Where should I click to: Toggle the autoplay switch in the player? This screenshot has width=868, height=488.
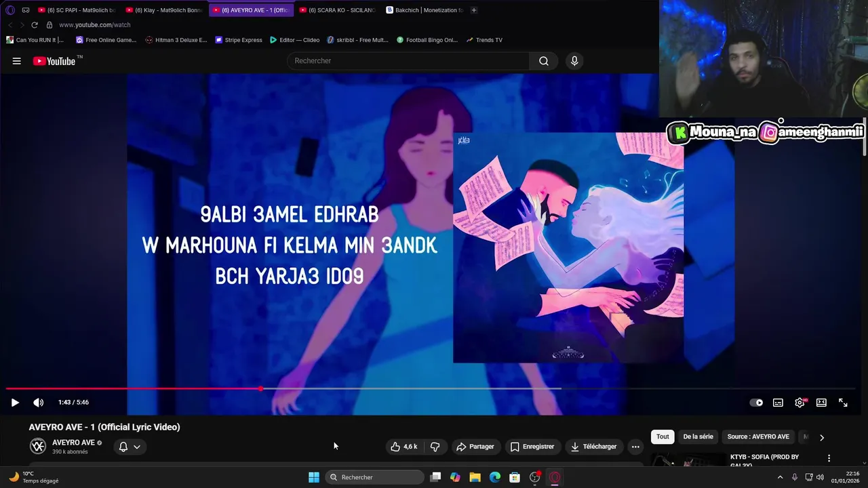coord(756,403)
